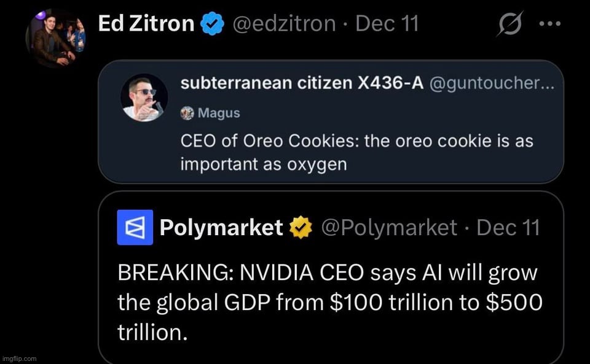This screenshot has height=364, width=590.
Task: Click the Grok slashed-circle icon
Action: 512,25
